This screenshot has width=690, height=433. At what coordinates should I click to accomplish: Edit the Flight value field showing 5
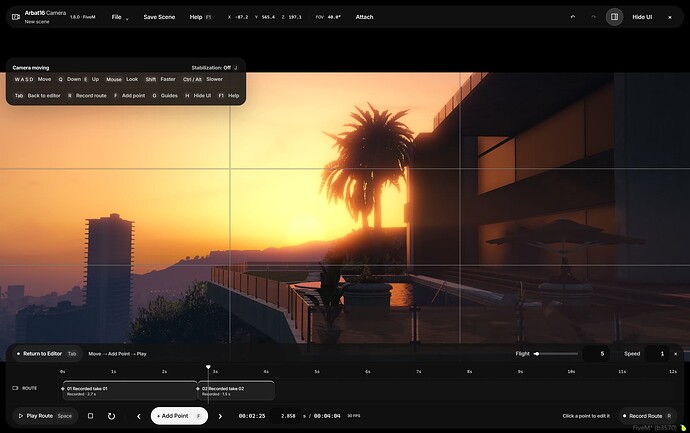tap(596, 354)
